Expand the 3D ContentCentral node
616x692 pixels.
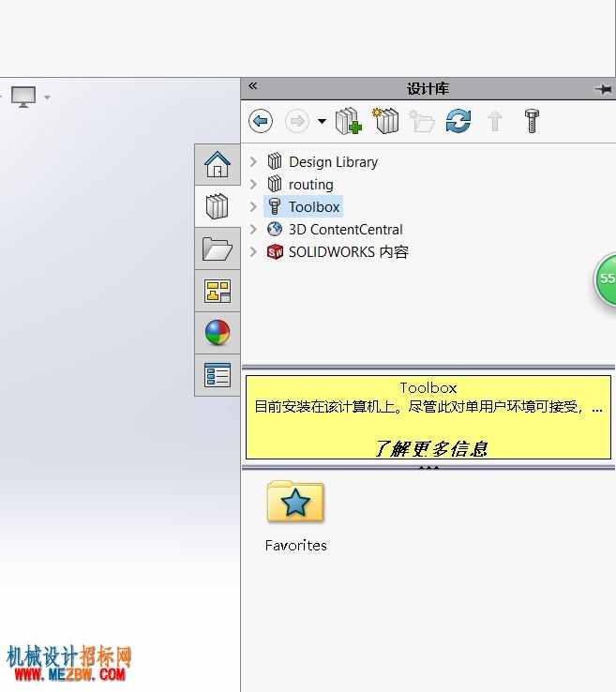coord(253,229)
